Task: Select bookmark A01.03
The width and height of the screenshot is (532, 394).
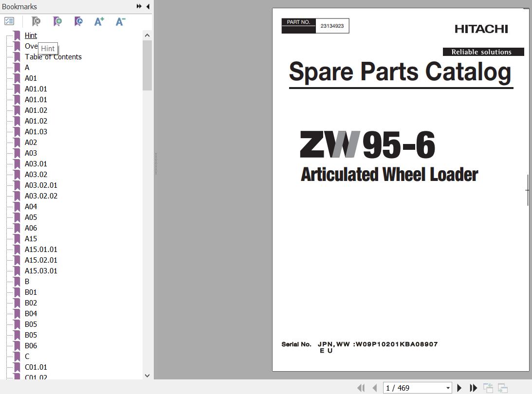Action: [36, 131]
